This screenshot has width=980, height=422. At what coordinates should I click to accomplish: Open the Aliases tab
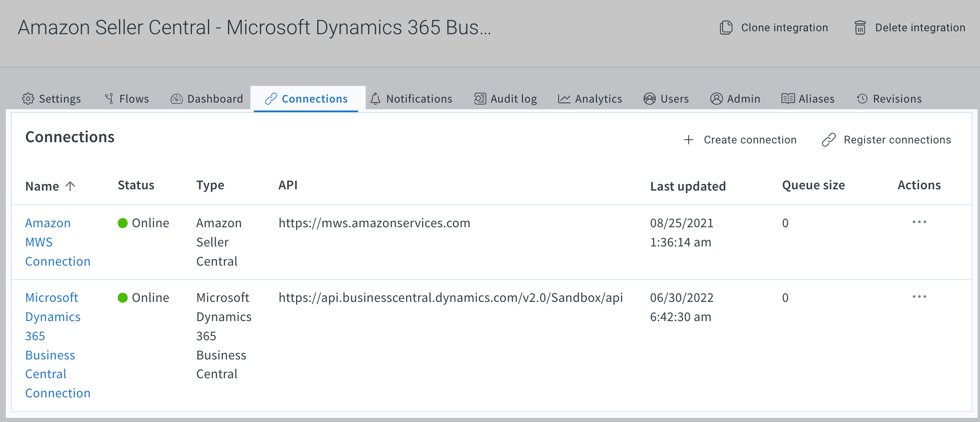tap(808, 99)
